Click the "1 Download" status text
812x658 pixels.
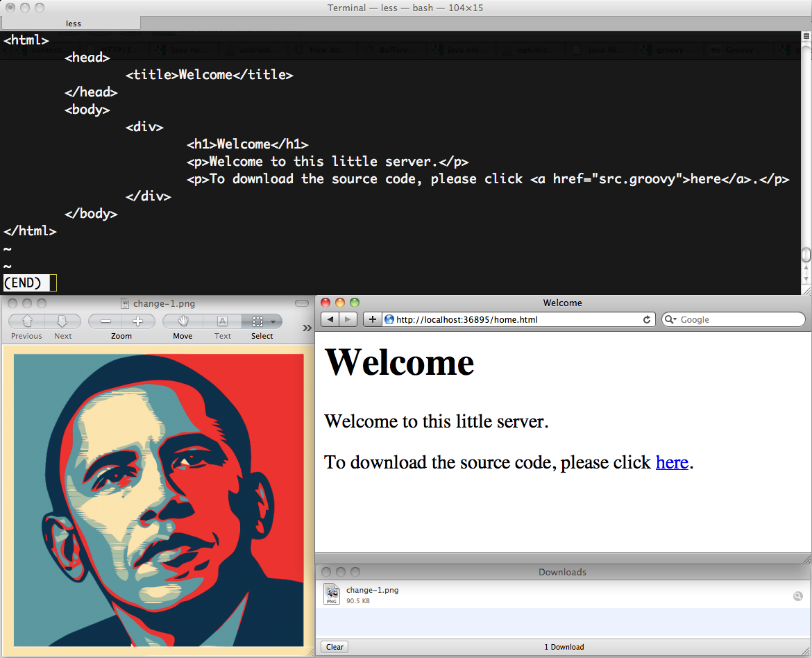(x=564, y=647)
